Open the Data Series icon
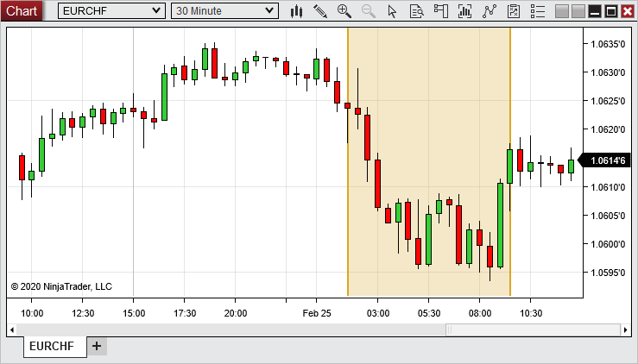 tap(514, 11)
